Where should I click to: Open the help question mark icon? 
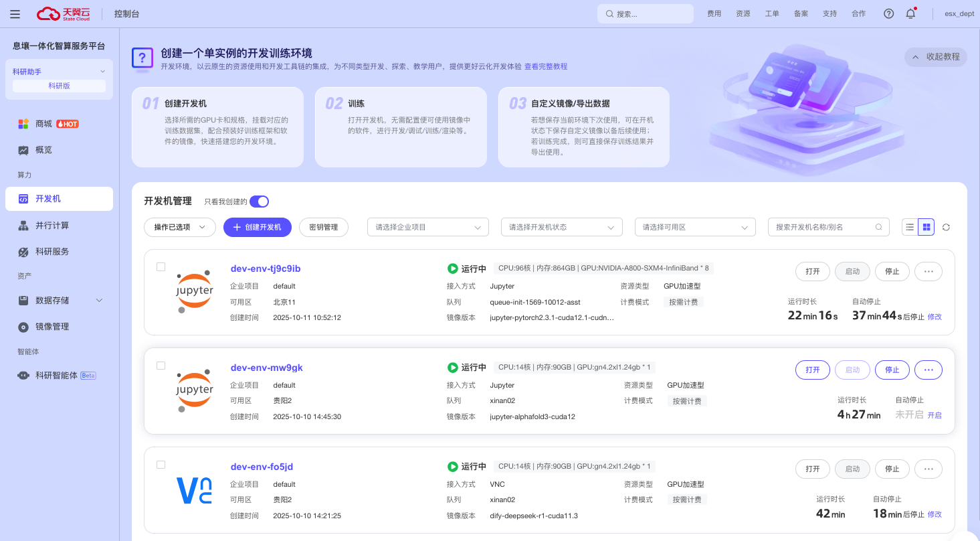click(x=888, y=13)
